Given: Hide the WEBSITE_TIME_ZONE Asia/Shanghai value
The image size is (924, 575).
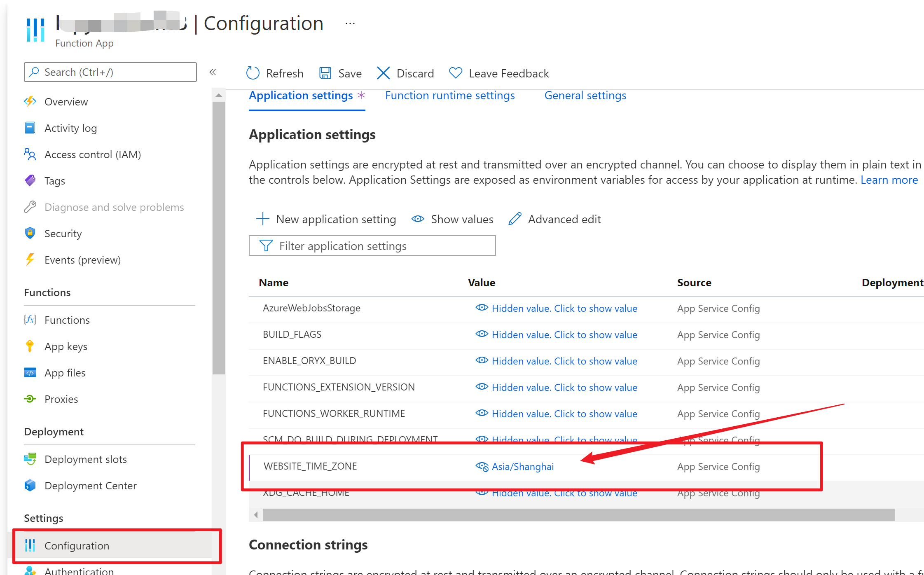Looking at the screenshot, I should (482, 466).
